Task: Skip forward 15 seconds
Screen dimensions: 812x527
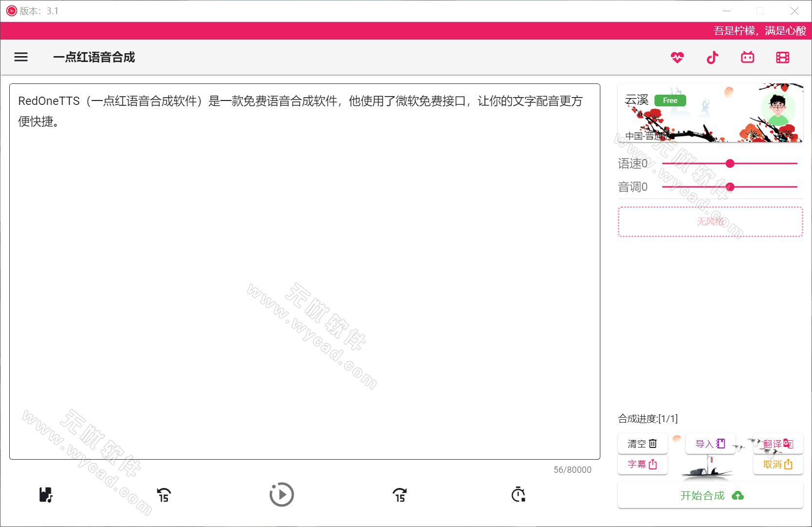Action: (x=399, y=495)
